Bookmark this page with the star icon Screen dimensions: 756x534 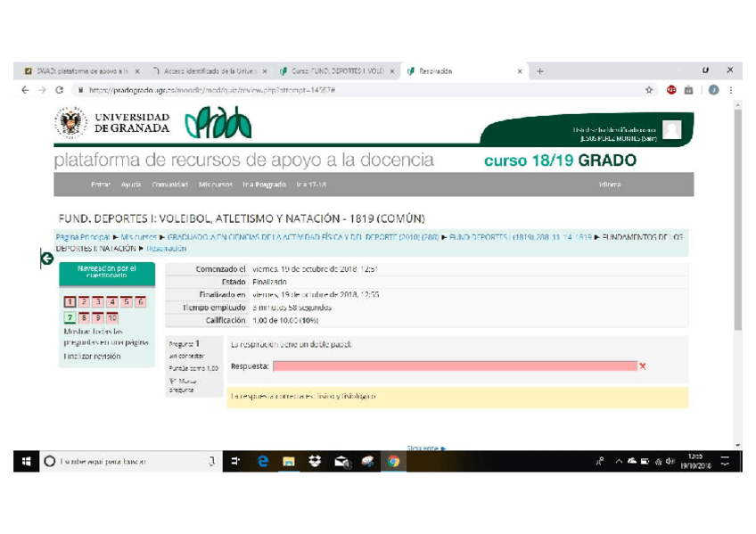pos(649,90)
